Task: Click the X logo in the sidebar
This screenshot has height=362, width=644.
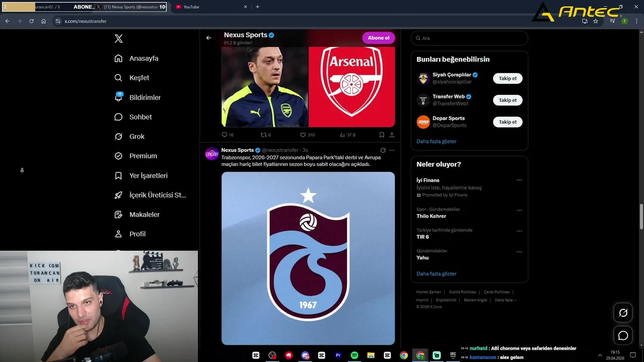Action: [x=119, y=39]
